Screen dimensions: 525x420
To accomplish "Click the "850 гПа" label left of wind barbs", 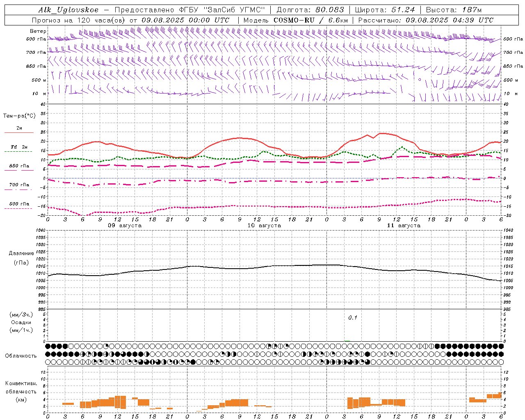I will click(36, 66).
